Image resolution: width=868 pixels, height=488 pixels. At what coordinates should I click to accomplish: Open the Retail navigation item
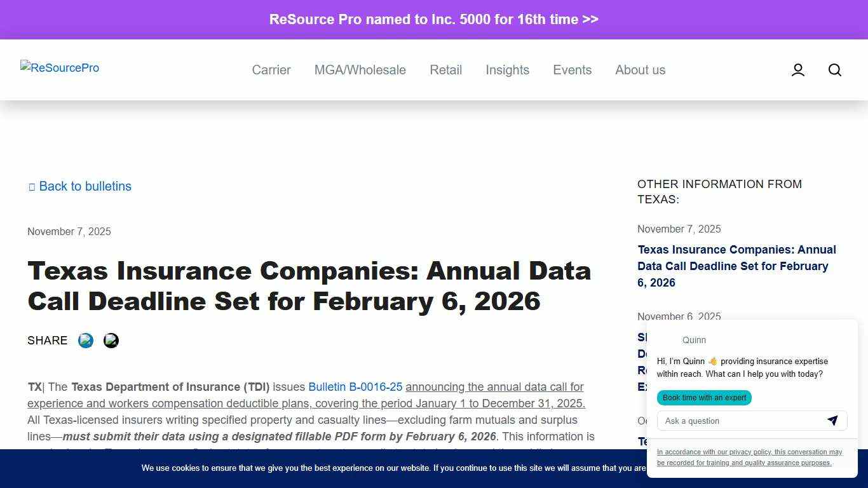445,70
